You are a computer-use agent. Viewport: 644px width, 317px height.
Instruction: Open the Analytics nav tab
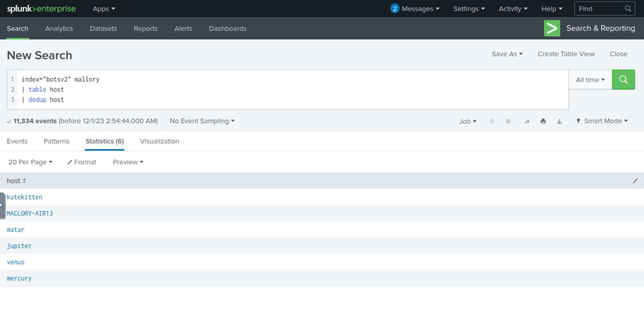pos(59,29)
